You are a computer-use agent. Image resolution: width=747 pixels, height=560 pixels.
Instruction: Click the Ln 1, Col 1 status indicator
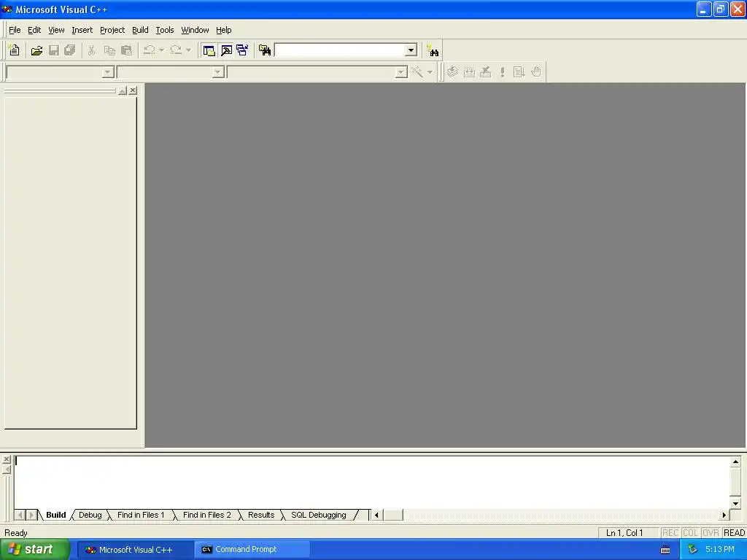point(624,533)
